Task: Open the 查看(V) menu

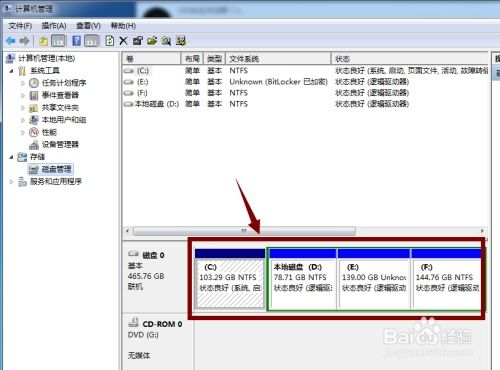Action: [88, 26]
